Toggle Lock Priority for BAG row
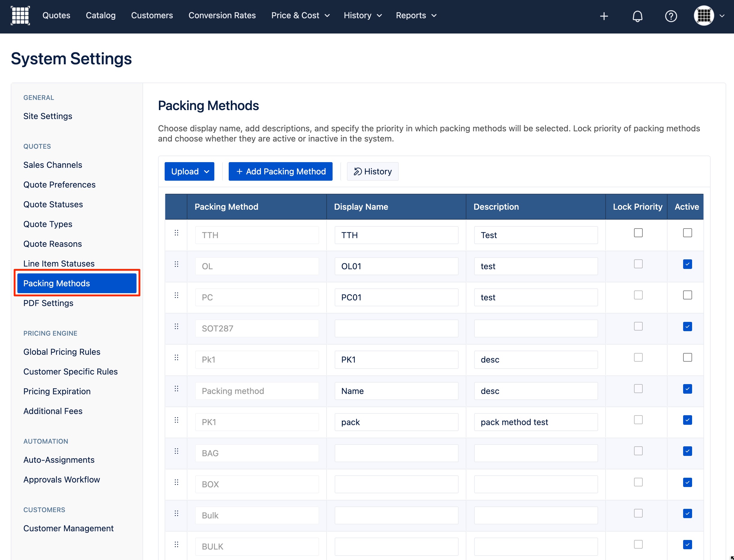734x560 pixels. click(638, 451)
